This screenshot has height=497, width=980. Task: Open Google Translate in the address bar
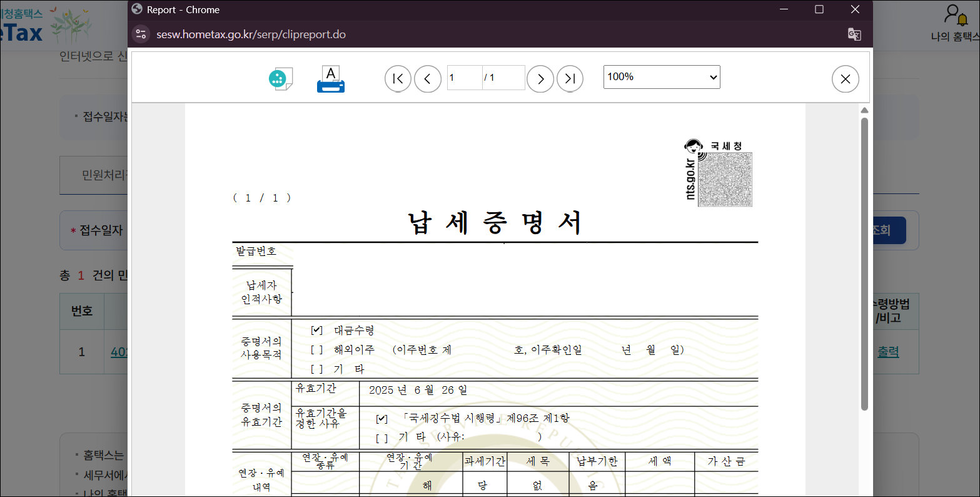pyautogui.click(x=854, y=34)
